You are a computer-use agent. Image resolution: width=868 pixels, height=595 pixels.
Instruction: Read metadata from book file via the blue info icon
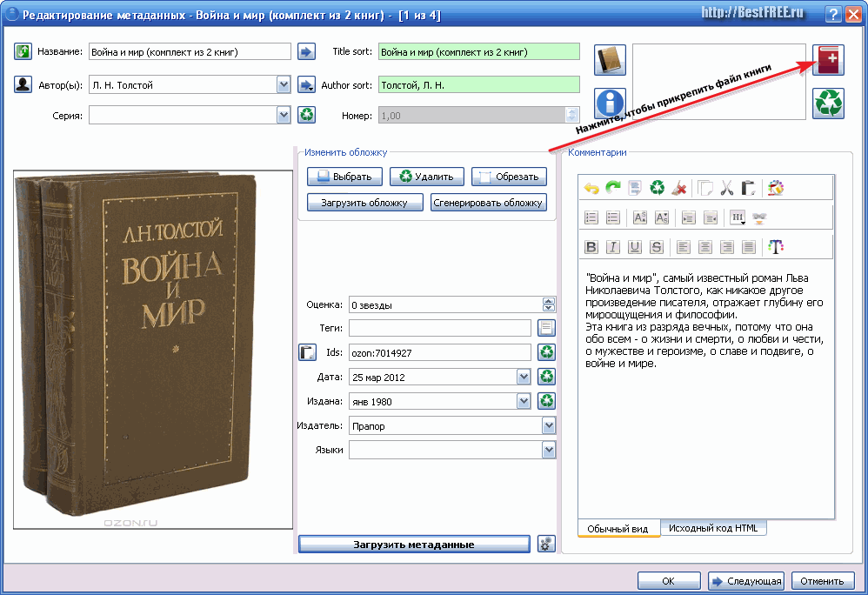pos(610,103)
